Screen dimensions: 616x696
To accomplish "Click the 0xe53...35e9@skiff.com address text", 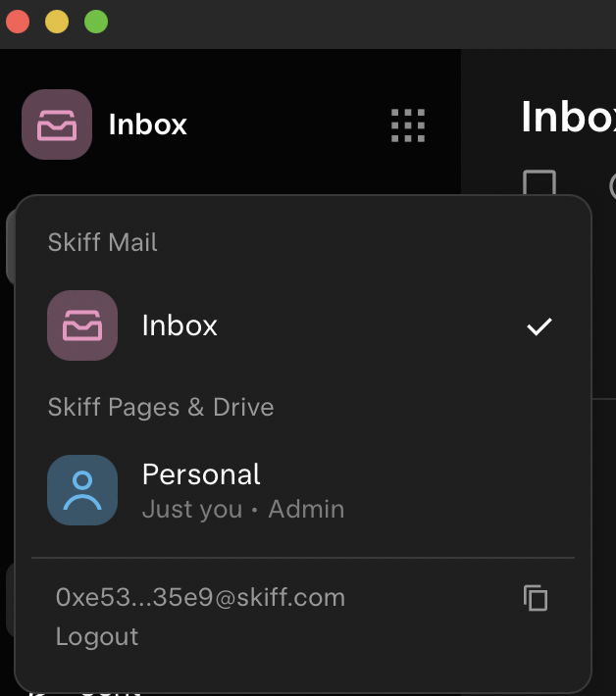I will [200, 597].
